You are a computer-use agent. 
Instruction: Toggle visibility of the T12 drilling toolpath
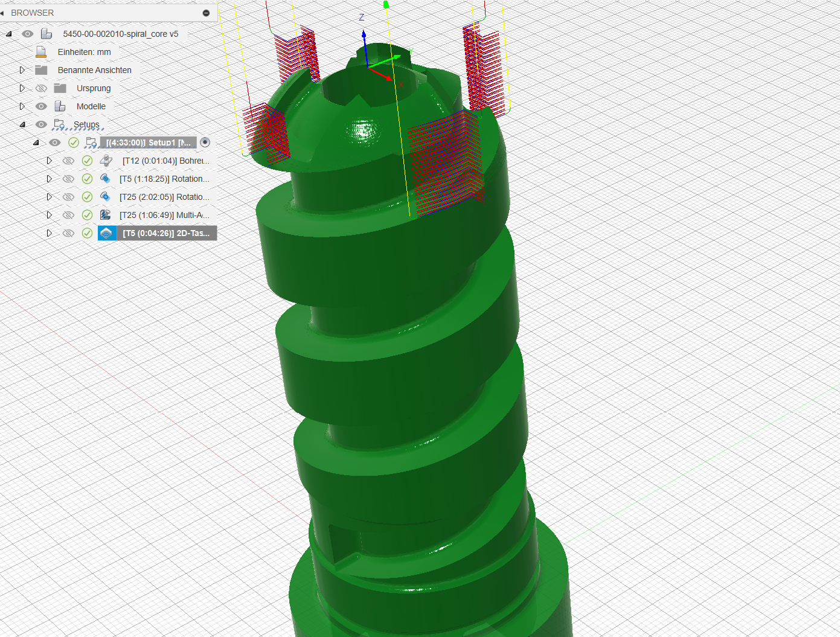[x=68, y=161]
